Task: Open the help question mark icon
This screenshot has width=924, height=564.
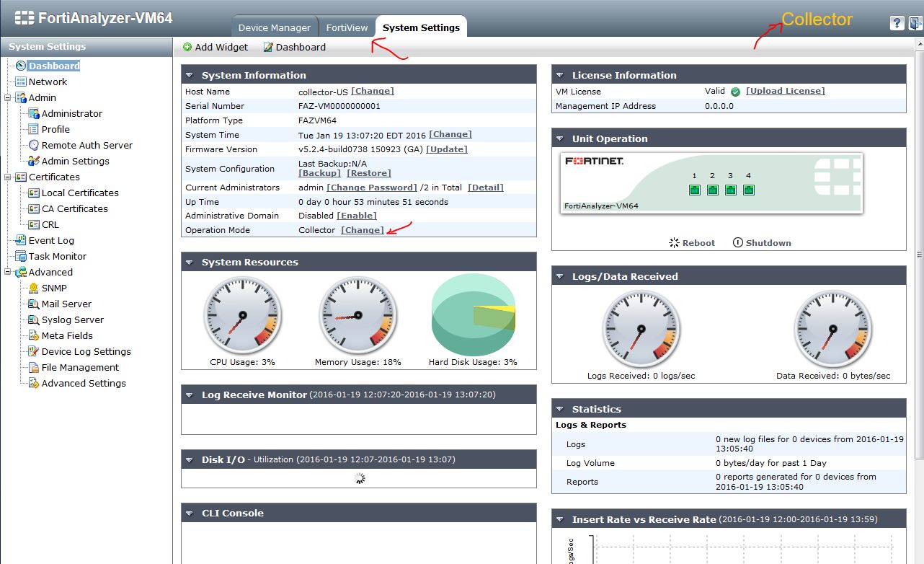Action: click(x=897, y=23)
